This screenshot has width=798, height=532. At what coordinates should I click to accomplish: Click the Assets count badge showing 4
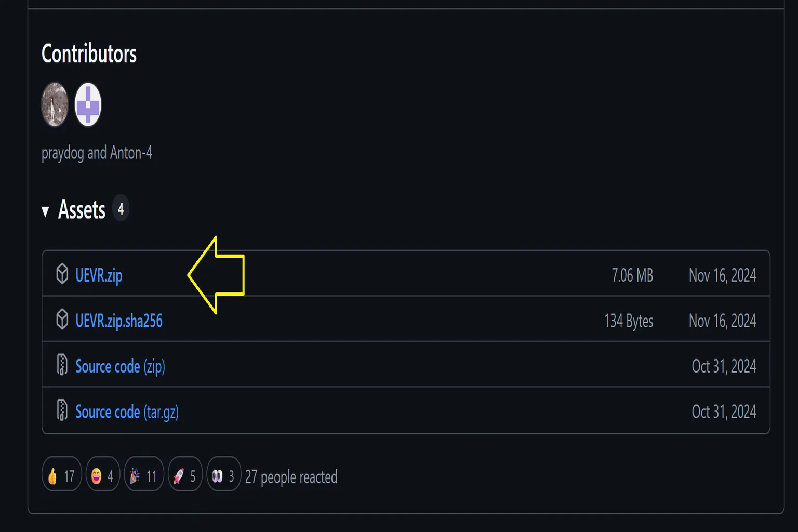[x=121, y=209]
